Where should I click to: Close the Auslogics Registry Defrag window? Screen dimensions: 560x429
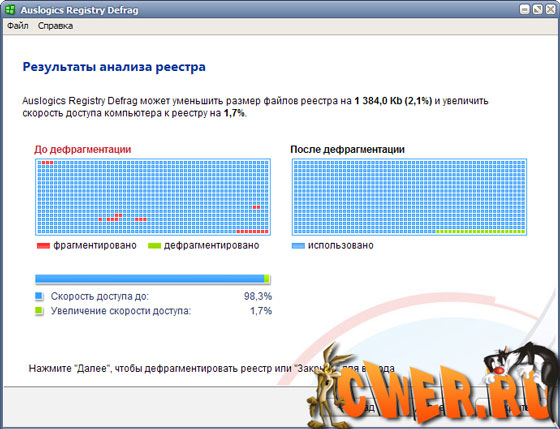[x=551, y=9]
